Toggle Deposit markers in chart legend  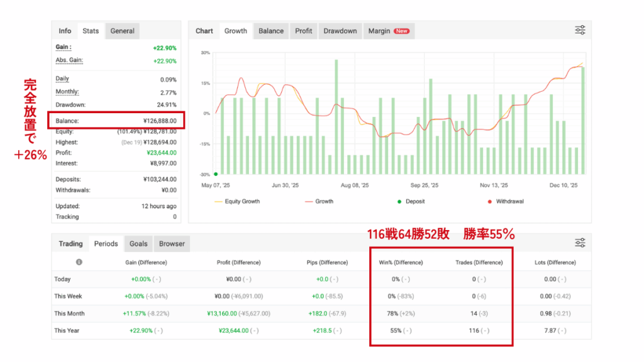click(412, 201)
